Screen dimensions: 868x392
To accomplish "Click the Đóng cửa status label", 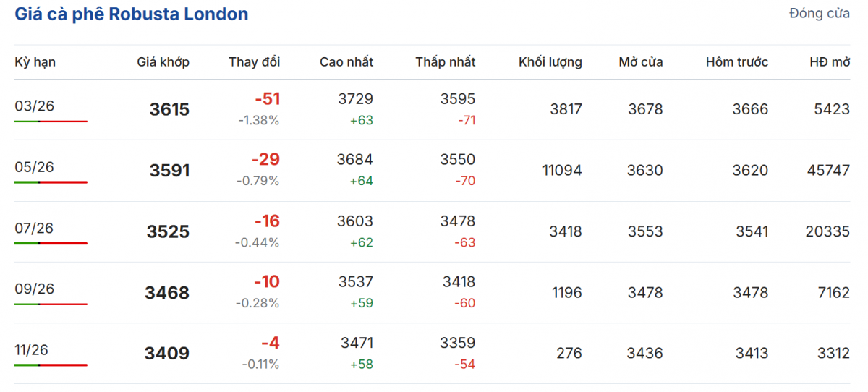I will tap(820, 14).
